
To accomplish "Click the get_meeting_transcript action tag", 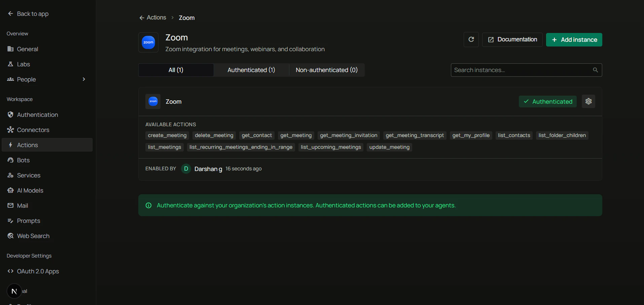I will [415, 135].
